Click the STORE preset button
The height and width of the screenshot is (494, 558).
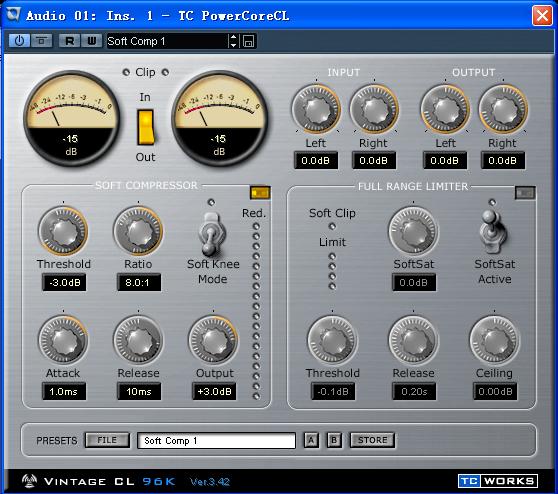click(373, 440)
